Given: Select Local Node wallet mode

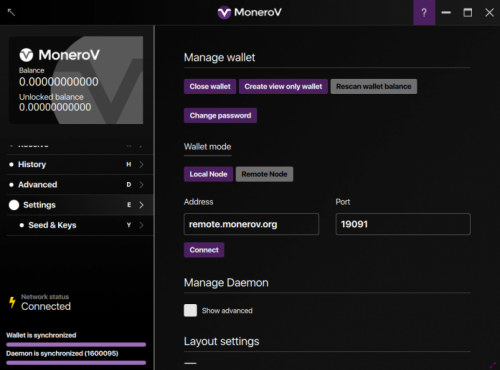Looking at the screenshot, I should click(208, 174).
